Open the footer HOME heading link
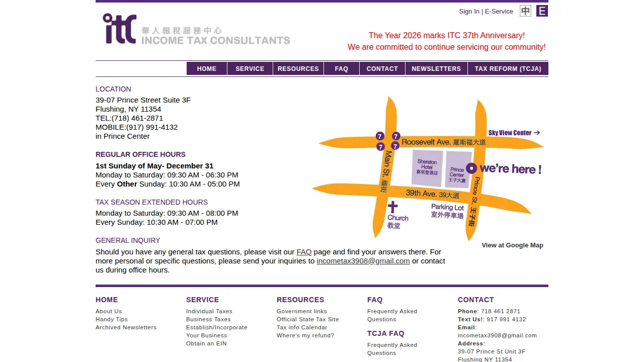The width and height of the screenshot is (644, 362). (x=107, y=300)
